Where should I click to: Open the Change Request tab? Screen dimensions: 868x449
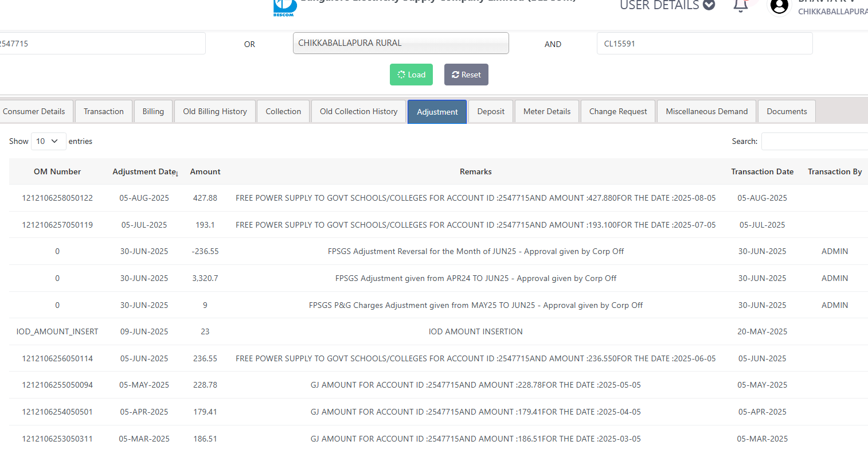(x=618, y=111)
